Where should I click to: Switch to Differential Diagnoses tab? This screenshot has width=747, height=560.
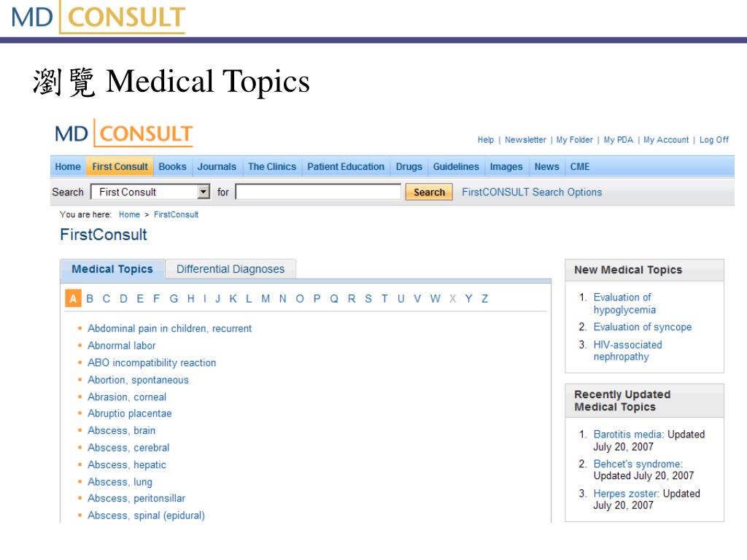[231, 269]
